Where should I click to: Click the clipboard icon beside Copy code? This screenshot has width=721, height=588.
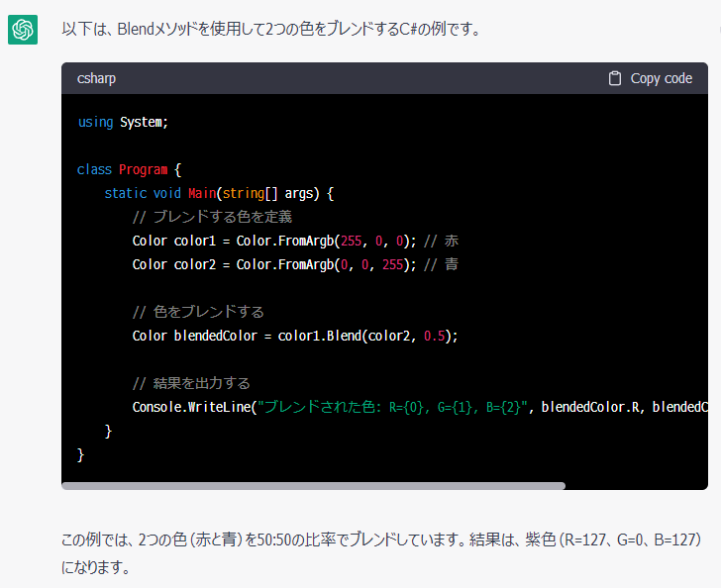tap(615, 78)
